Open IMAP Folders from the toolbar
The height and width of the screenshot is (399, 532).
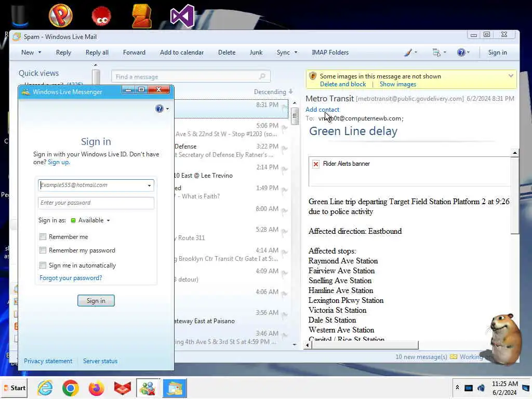(x=330, y=52)
